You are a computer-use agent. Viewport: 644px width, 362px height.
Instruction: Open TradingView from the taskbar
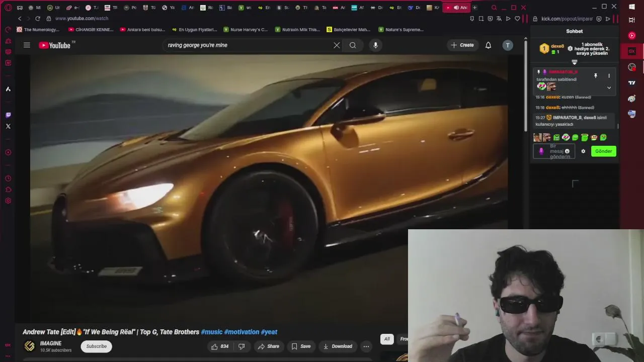pos(632,83)
